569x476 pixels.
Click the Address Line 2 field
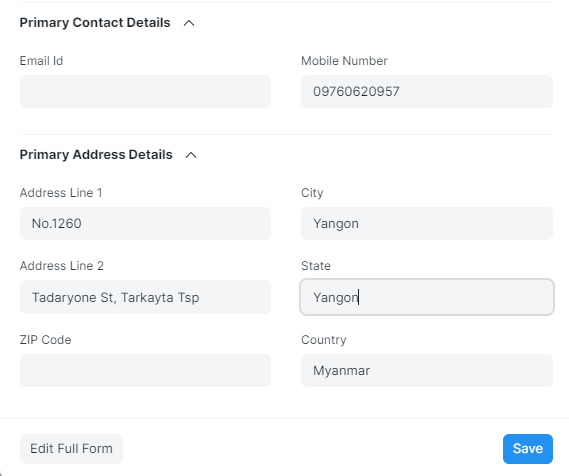coord(145,297)
